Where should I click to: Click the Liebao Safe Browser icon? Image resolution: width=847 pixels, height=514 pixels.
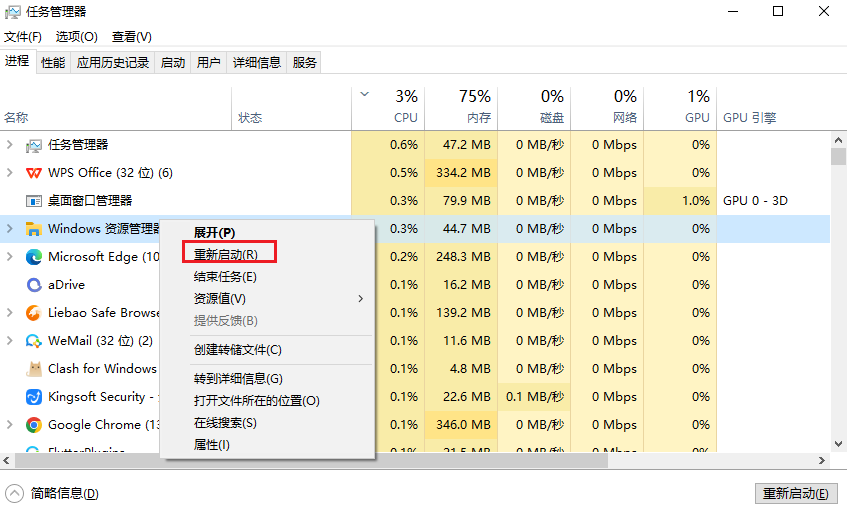(x=33, y=313)
